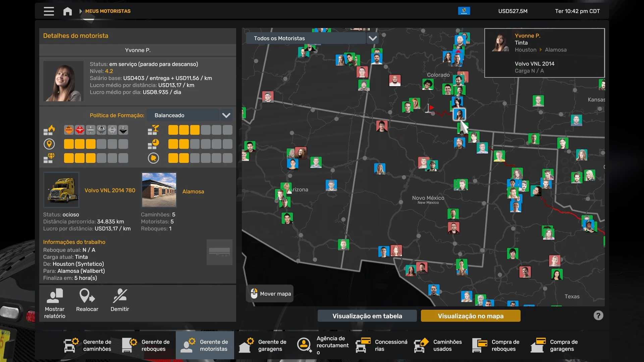Open the hamburger main menu
The image size is (644, 362).
coord(49,11)
